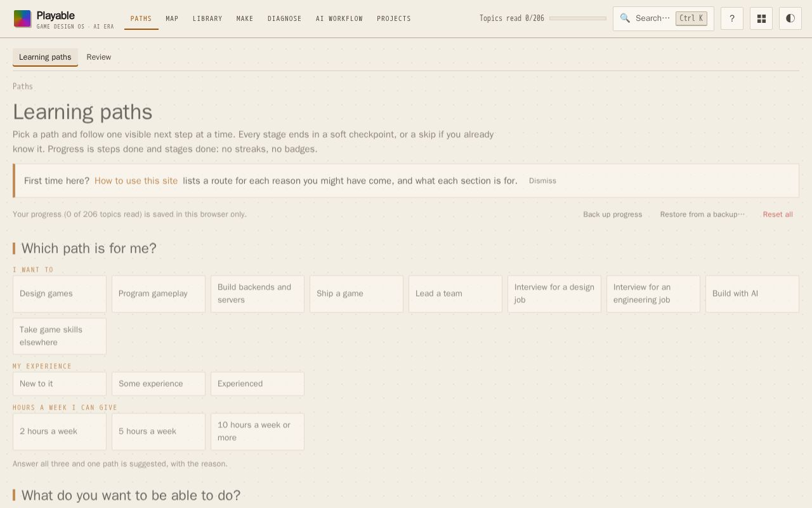Pick Build backends and servers
Image resolution: width=812 pixels, height=508 pixels.
(x=258, y=294)
